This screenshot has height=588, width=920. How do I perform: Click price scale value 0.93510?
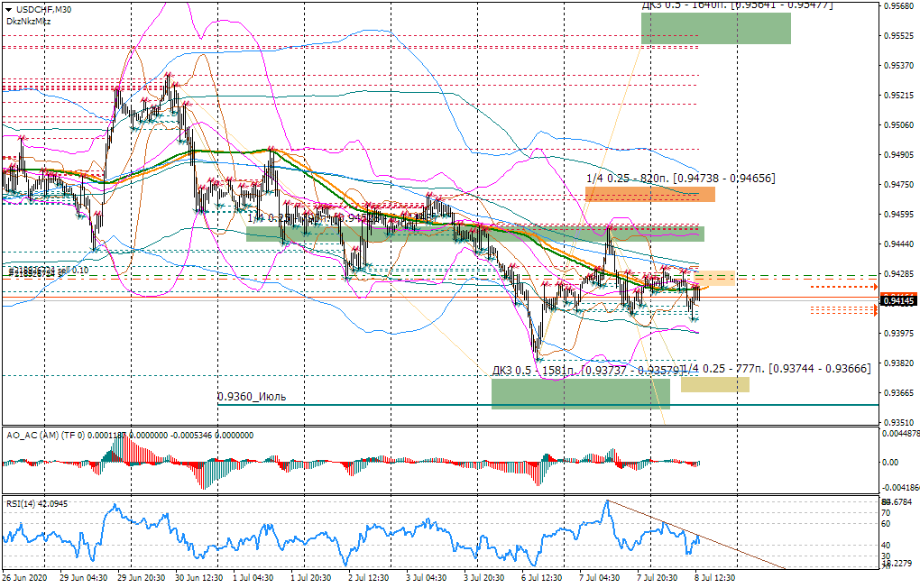899,423
